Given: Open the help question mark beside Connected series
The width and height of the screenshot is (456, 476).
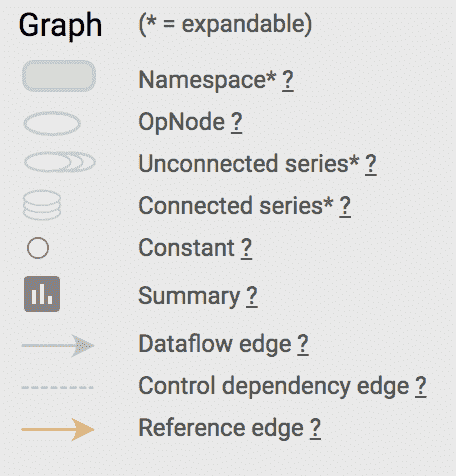Looking at the screenshot, I should coord(345,206).
